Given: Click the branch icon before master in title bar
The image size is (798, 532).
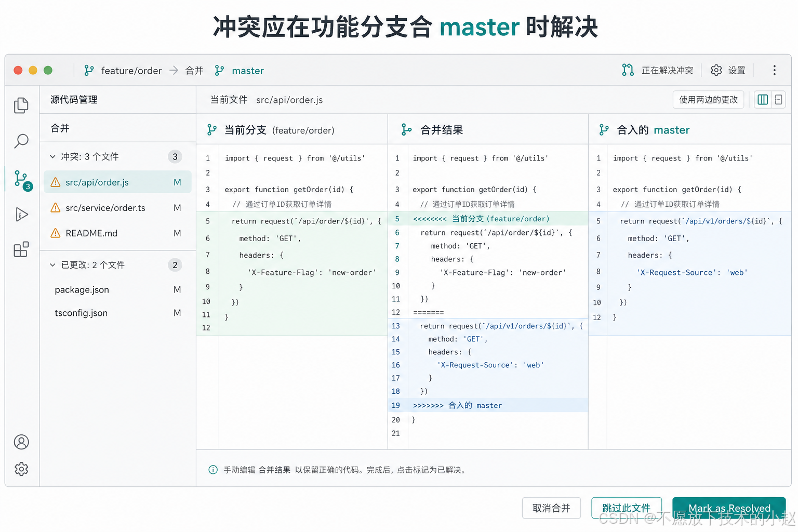Looking at the screenshot, I should 219,70.
